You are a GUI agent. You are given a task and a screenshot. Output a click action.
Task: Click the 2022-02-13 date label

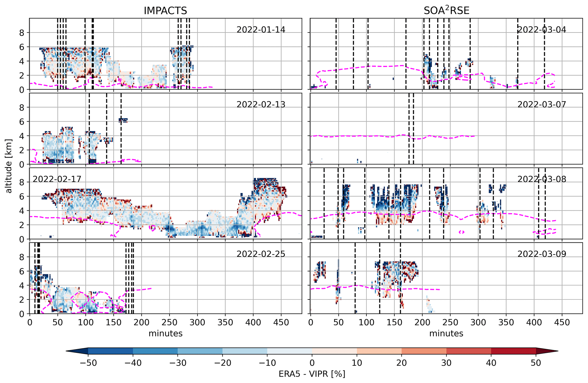pos(261,105)
